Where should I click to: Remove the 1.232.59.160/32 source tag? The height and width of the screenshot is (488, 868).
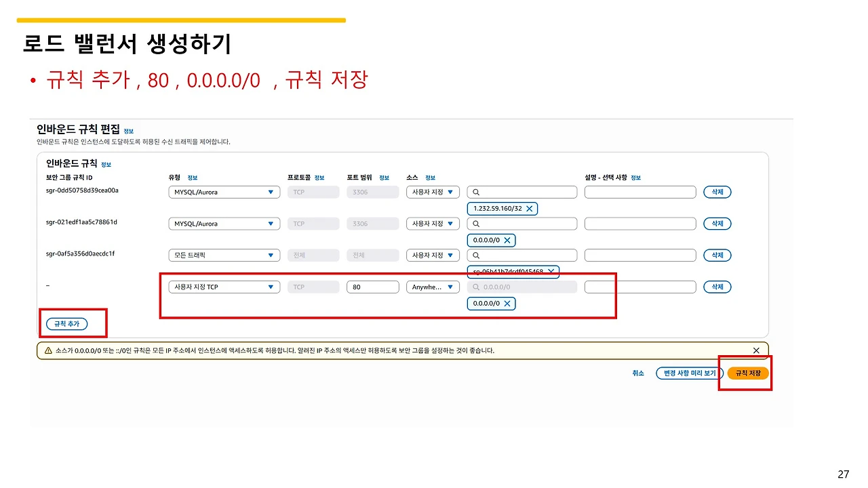(x=529, y=209)
